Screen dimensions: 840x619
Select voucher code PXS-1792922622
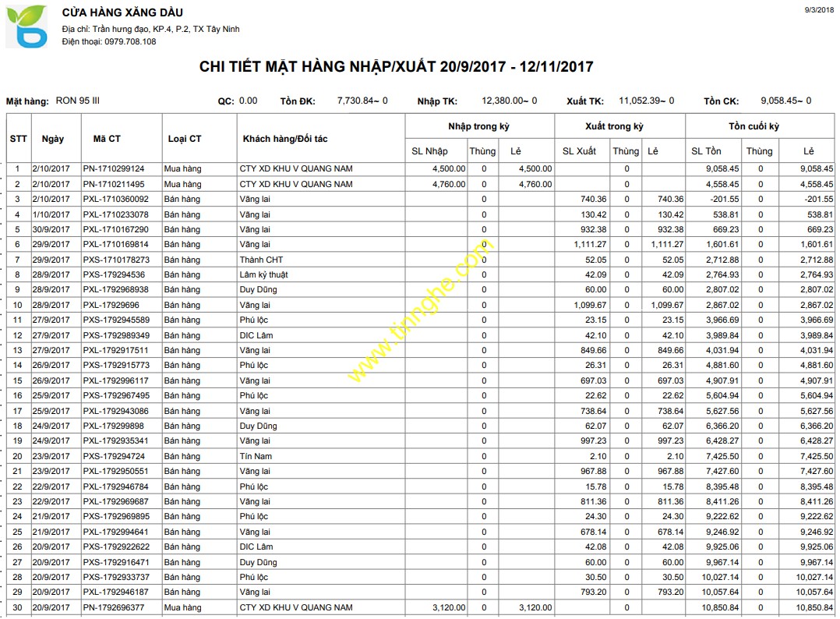click(x=116, y=547)
